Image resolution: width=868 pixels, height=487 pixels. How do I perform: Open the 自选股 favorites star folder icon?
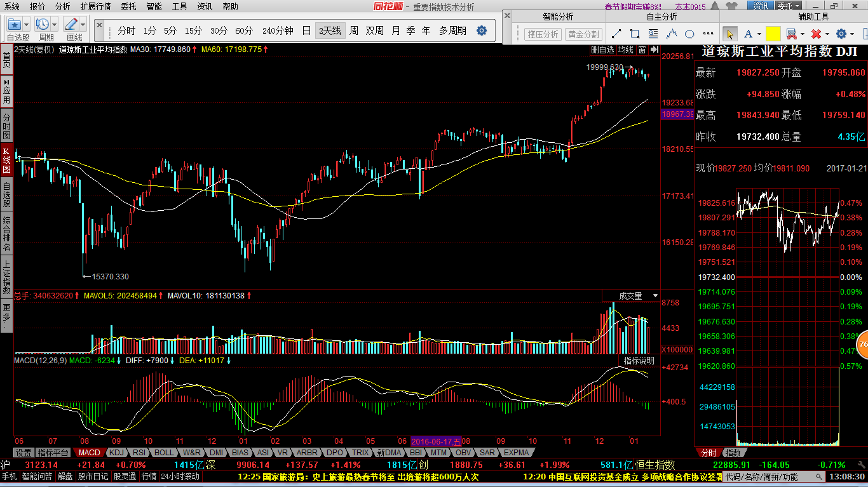[15, 25]
